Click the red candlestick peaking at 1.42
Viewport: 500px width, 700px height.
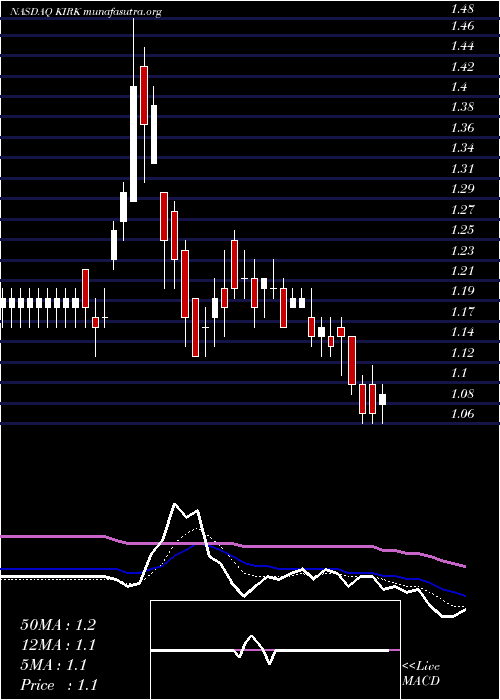pyautogui.click(x=144, y=95)
